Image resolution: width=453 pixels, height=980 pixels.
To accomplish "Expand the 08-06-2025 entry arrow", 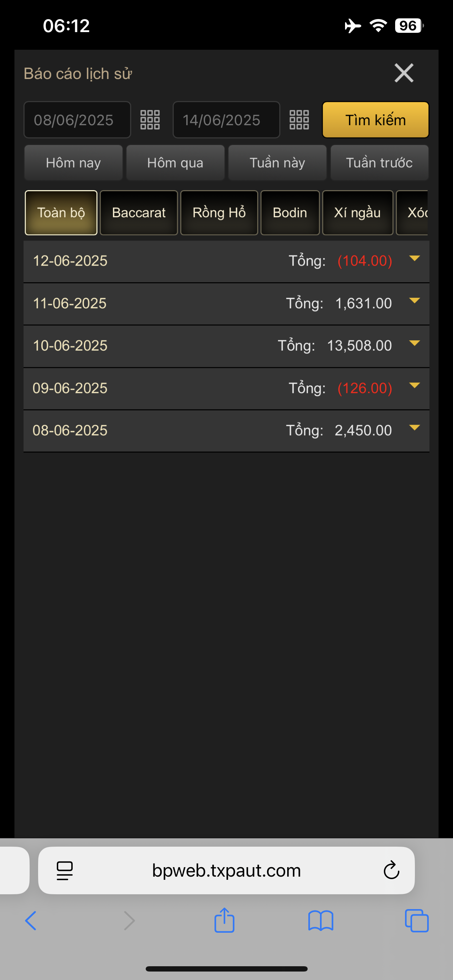I will point(414,428).
